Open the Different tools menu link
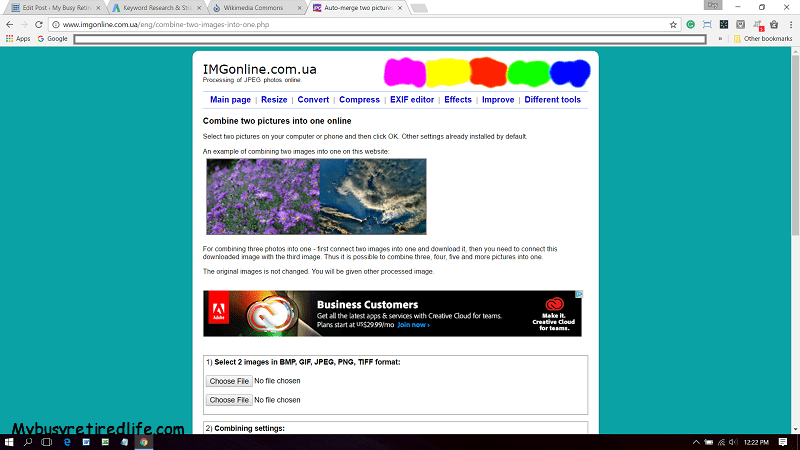The image size is (800, 450). click(x=552, y=100)
